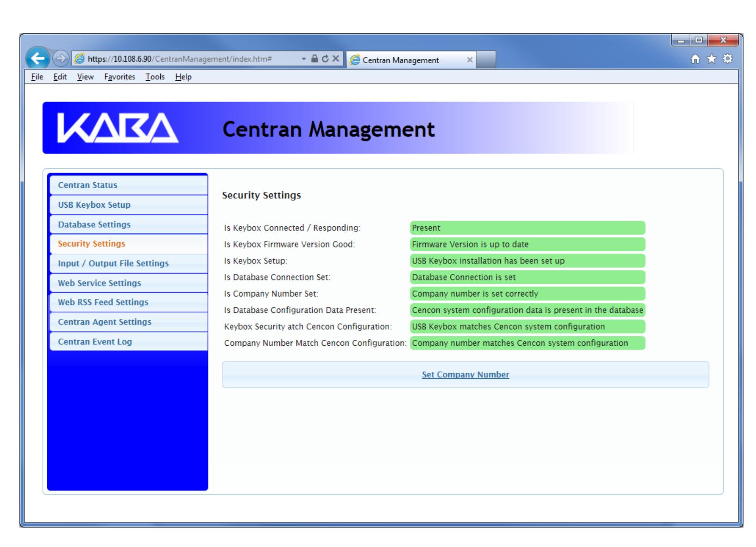This screenshot has height=547, width=756.
Task: Select Security Settings in sidebar
Action: 128,244
